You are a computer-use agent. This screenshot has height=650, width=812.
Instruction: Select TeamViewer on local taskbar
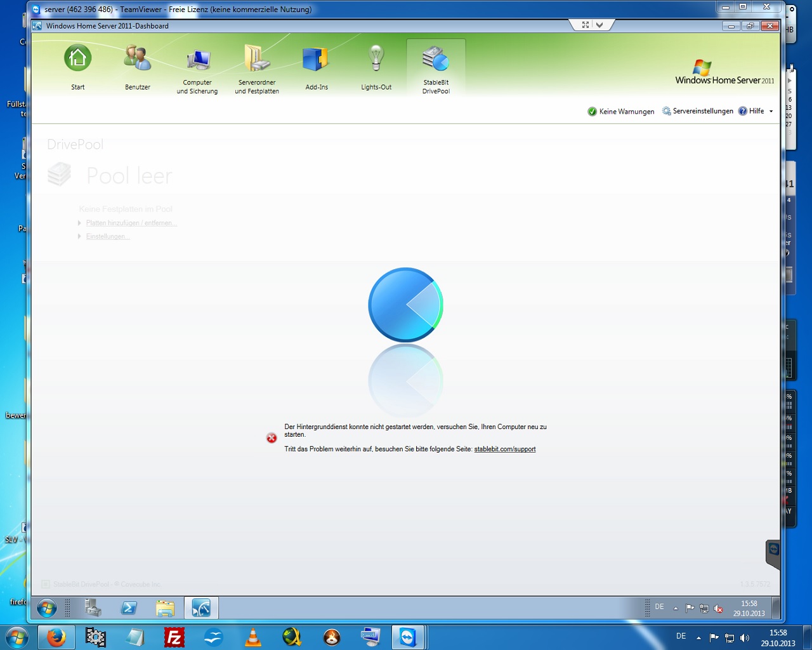pos(407,637)
